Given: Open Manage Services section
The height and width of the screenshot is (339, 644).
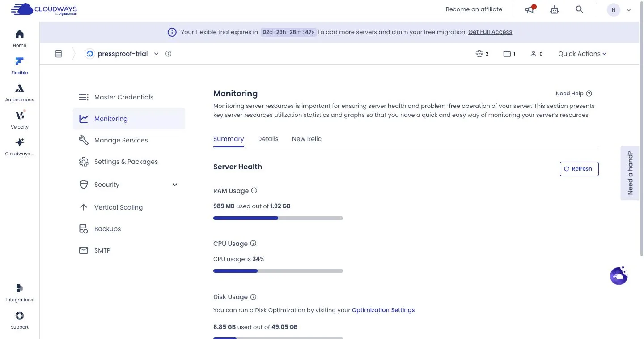Looking at the screenshot, I should tap(129, 140).
